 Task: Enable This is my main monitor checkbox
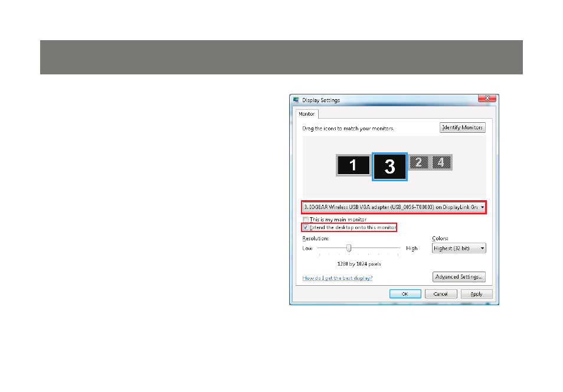click(306, 219)
